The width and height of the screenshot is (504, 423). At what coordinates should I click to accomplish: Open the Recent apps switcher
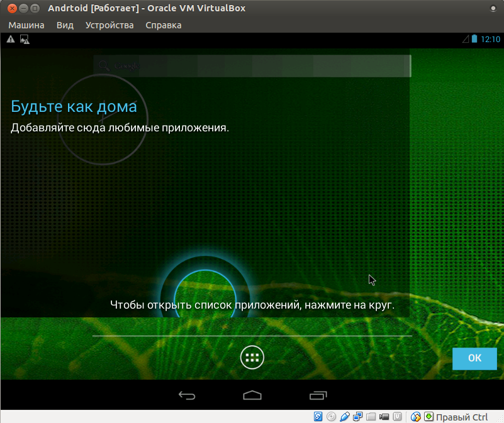318,395
